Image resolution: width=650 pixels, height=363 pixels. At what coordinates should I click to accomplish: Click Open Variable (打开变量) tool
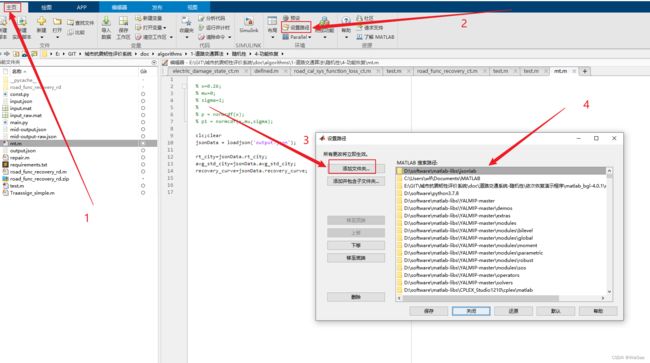[150, 27]
